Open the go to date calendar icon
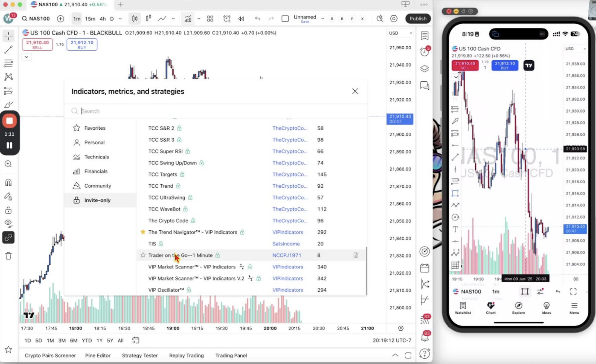Screen dimensions: 596x364 [135, 340]
